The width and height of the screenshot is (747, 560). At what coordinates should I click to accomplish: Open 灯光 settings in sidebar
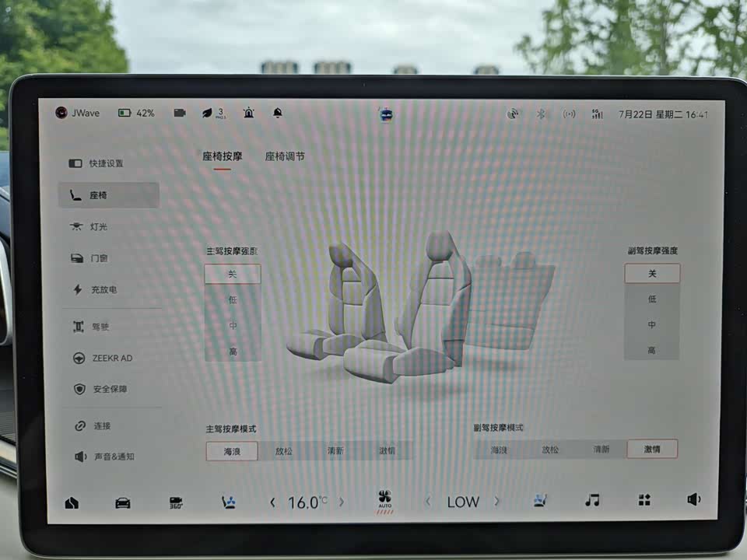pyautogui.click(x=99, y=227)
